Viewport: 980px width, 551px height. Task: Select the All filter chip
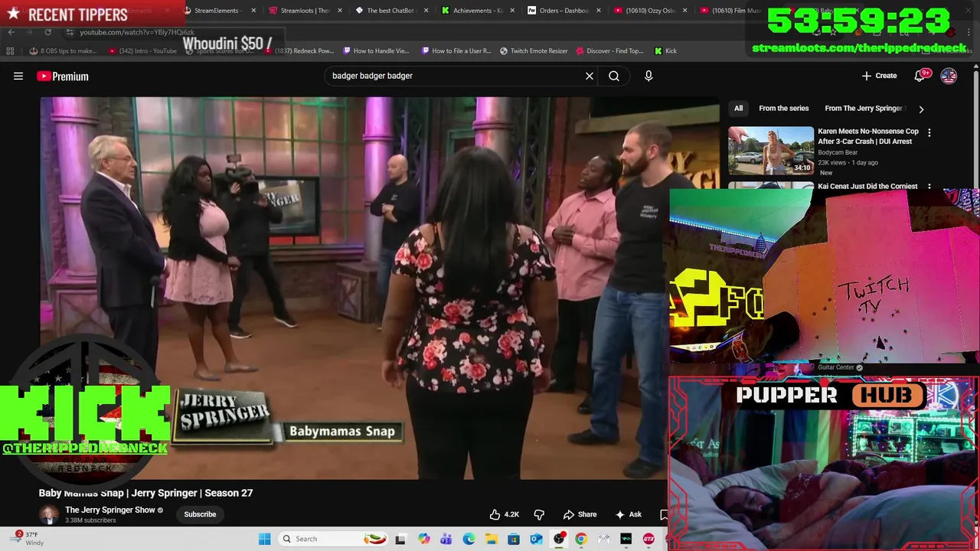(x=738, y=109)
